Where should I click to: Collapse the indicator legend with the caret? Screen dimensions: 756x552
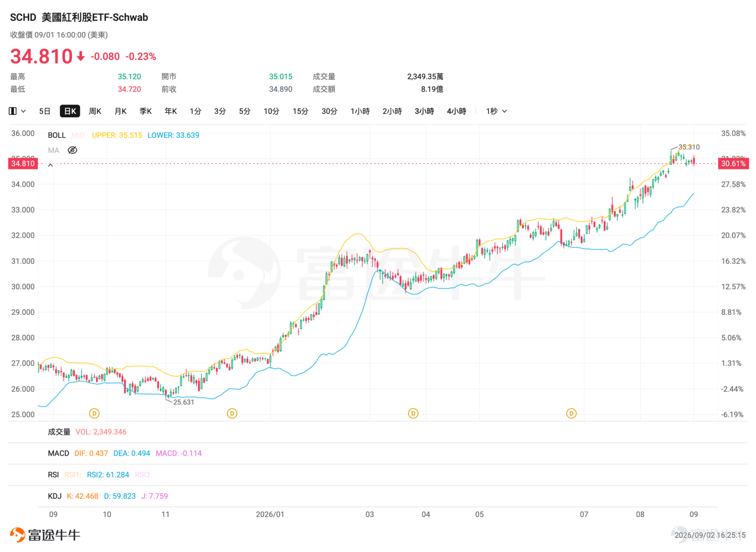click(51, 165)
